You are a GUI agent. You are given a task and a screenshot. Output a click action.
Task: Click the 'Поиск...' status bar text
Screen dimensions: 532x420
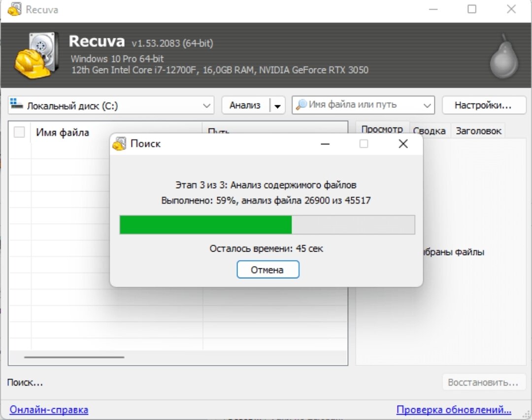25,383
